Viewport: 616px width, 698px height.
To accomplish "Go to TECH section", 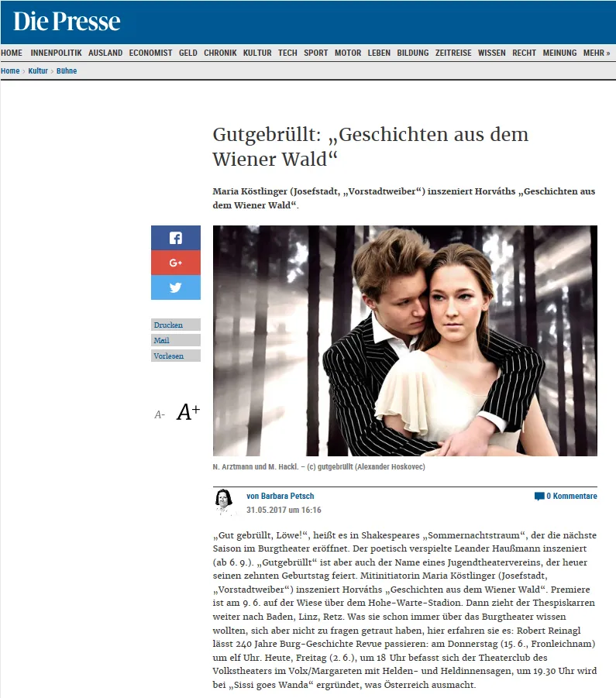I will [287, 53].
